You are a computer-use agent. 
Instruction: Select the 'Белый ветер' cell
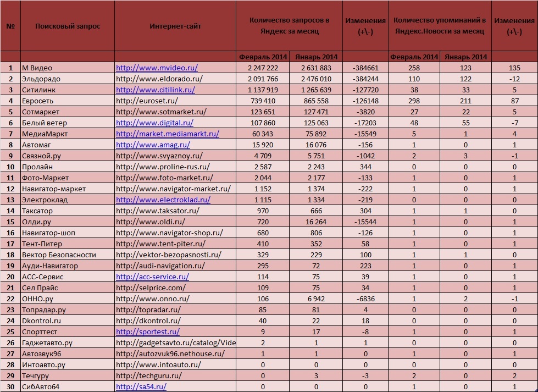click(68, 123)
